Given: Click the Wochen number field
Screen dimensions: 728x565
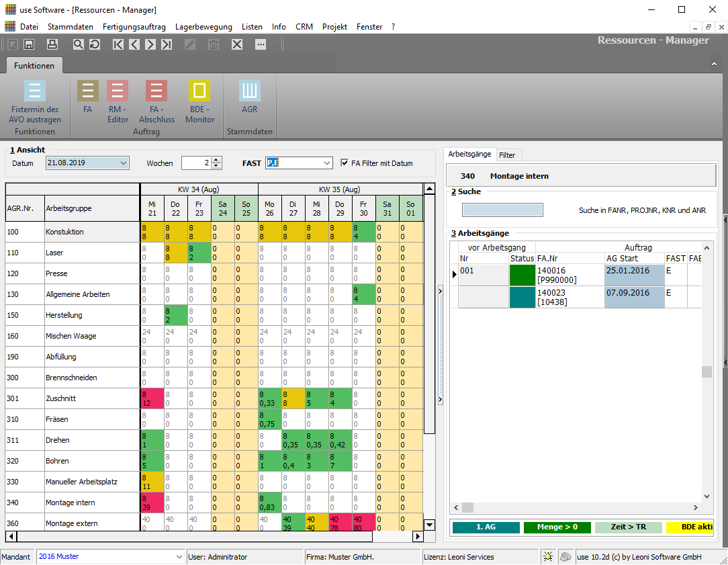Looking at the screenshot, I should pyautogui.click(x=196, y=163).
